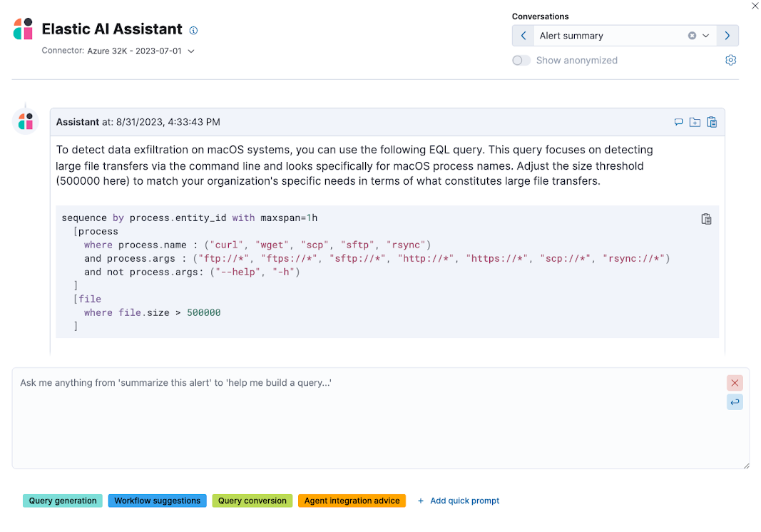761x532 pixels.
Task: Toggle Show anonymized switch
Action: 521,60
